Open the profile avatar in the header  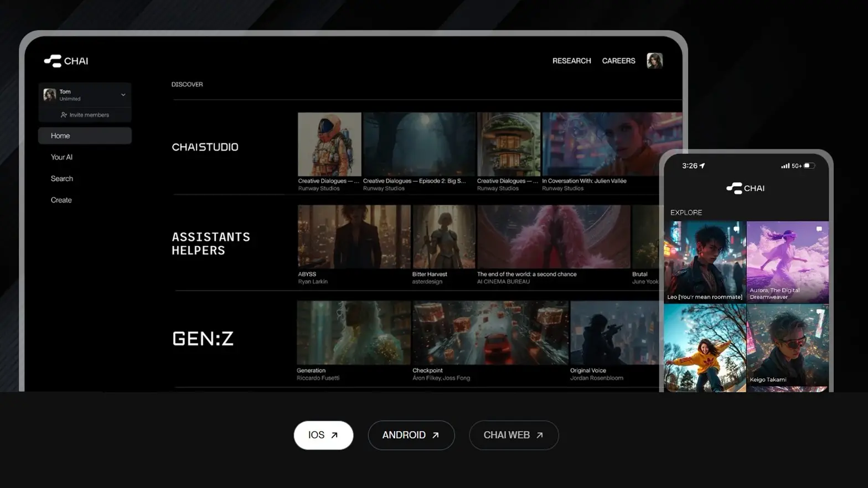click(654, 61)
